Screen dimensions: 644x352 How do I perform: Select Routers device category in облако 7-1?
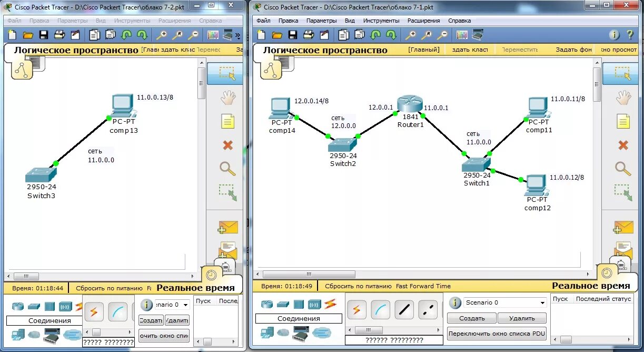(267, 304)
